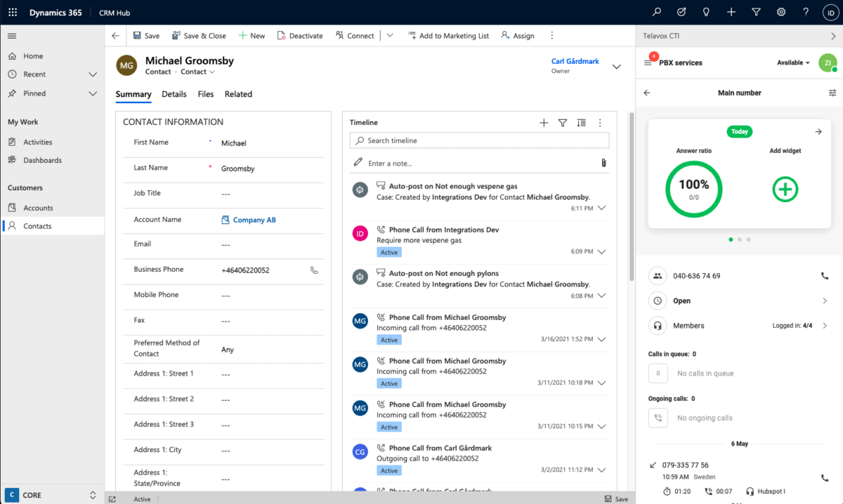The height and width of the screenshot is (504, 843).
Task: Open the Available status dropdown
Action: click(793, 62)
